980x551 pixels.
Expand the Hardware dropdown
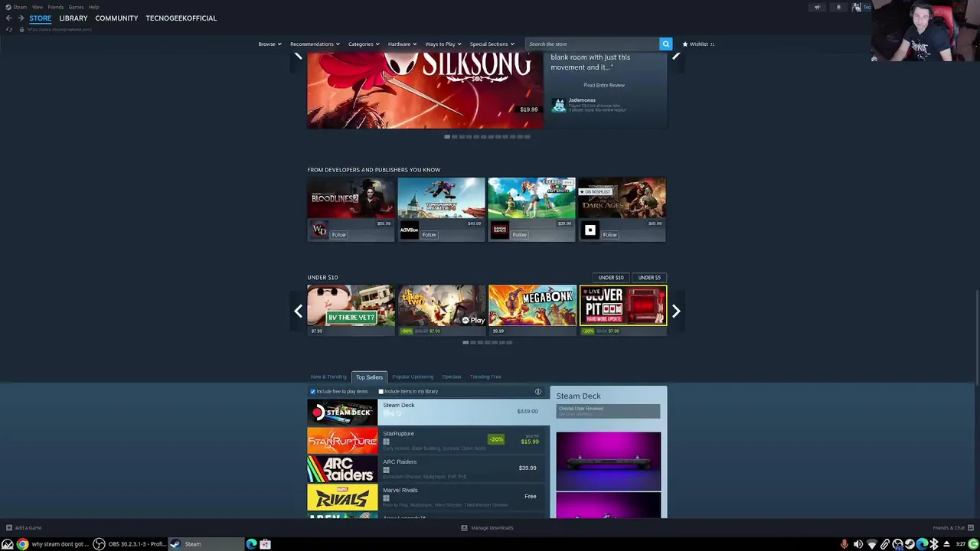[x=402, y=44]
